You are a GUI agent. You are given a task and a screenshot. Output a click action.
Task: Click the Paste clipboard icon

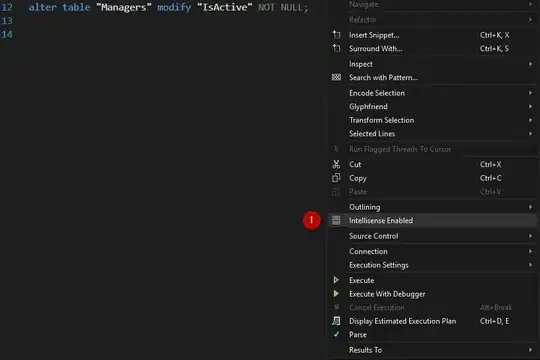(336, 192)
